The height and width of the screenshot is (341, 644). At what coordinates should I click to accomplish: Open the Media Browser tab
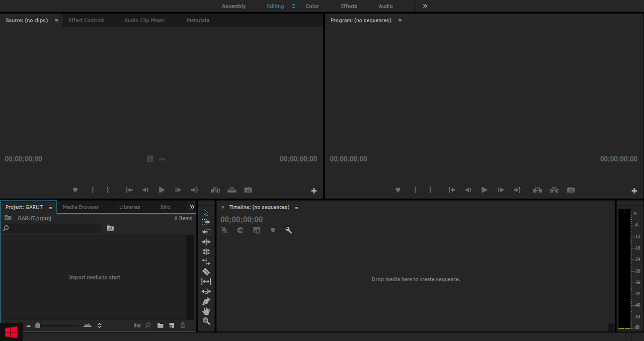(80, 207)
